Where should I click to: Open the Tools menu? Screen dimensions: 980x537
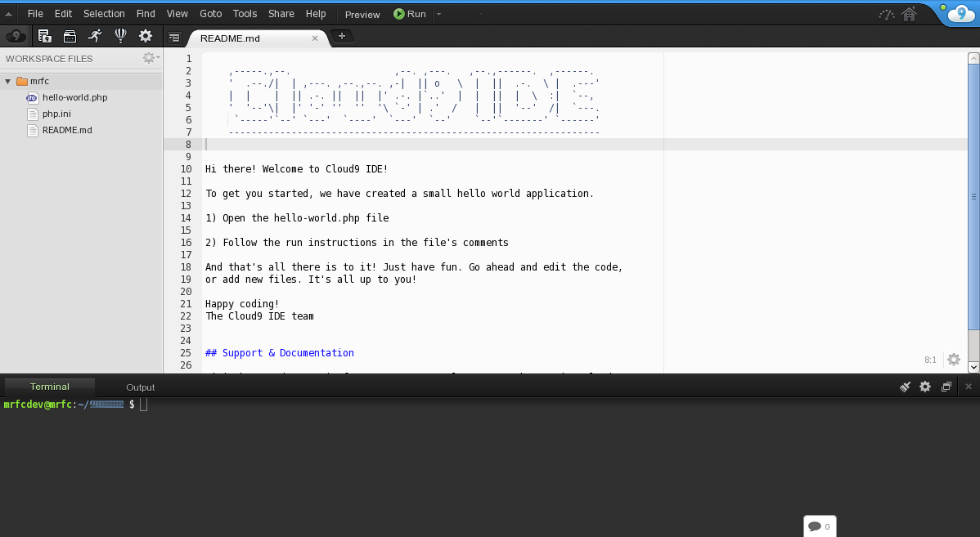245,14
